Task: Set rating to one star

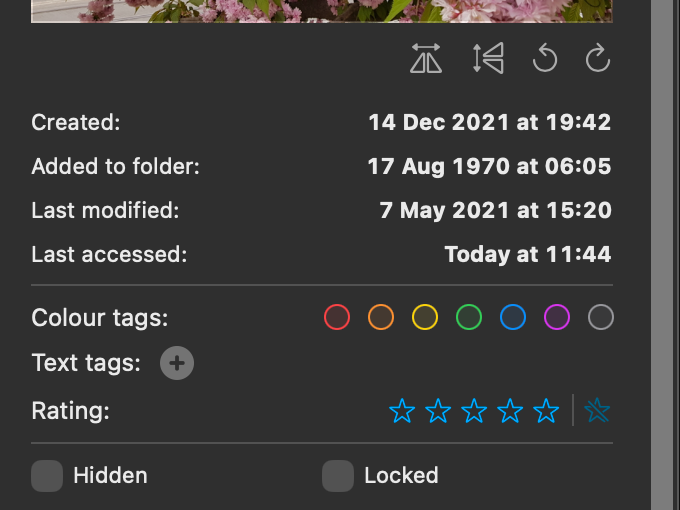Action: 402,410
